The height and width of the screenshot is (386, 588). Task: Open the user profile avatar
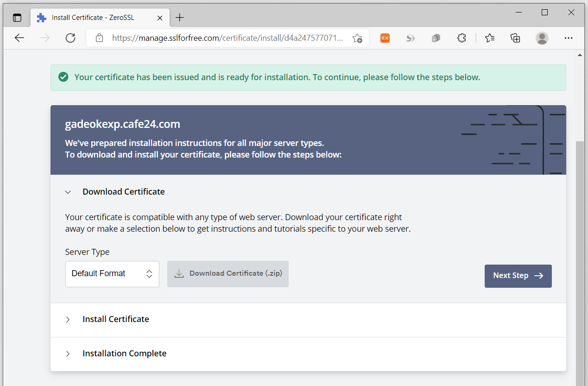click(x=542, y=38)
